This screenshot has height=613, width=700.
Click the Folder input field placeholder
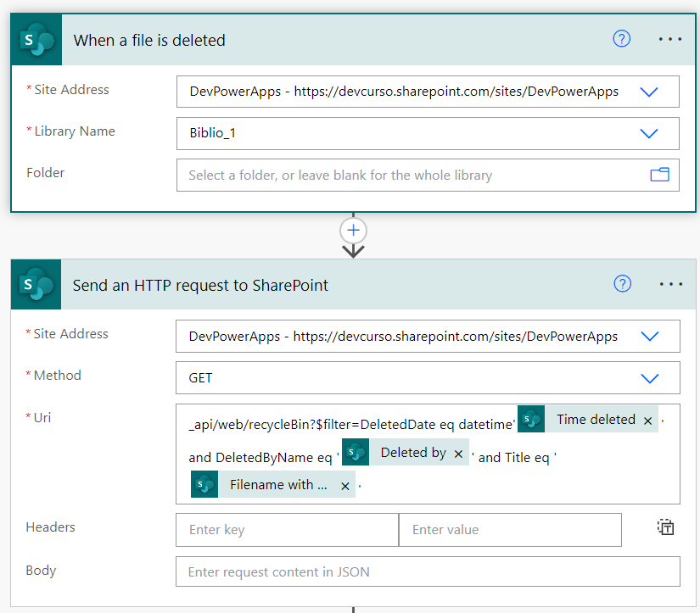pyautogui.click(x=340, y=176)
